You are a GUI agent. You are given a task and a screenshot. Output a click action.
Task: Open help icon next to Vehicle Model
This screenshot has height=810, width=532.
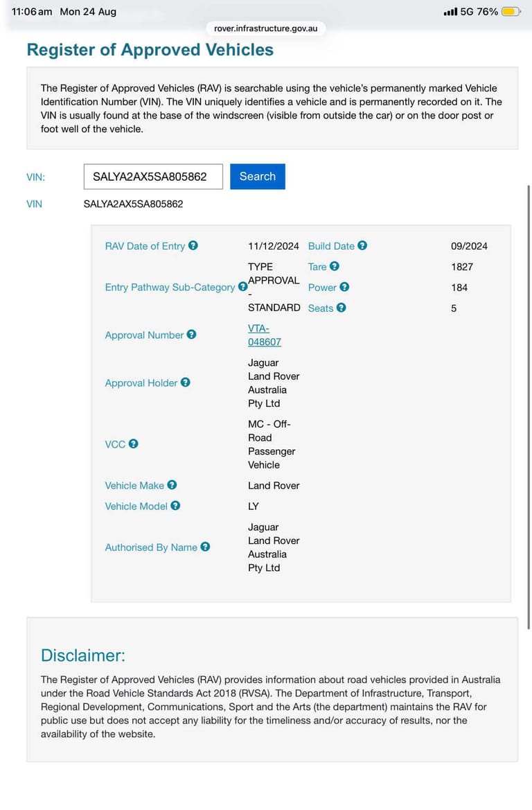175,505
